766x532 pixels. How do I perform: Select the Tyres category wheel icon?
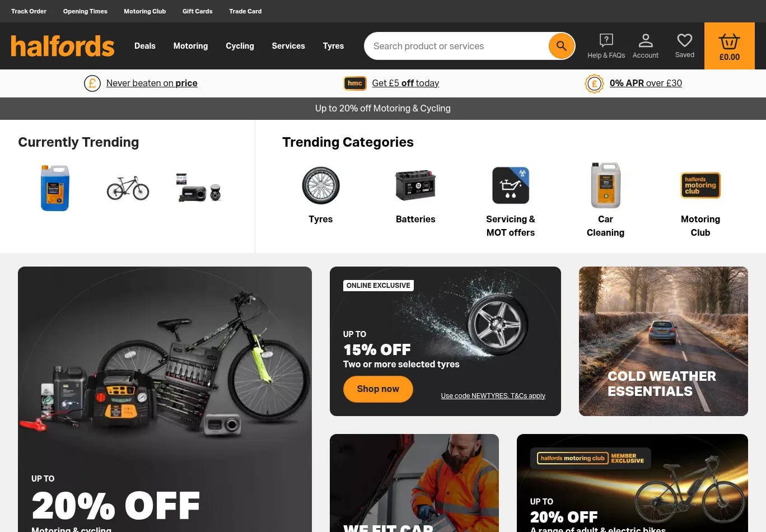(321, 185)
